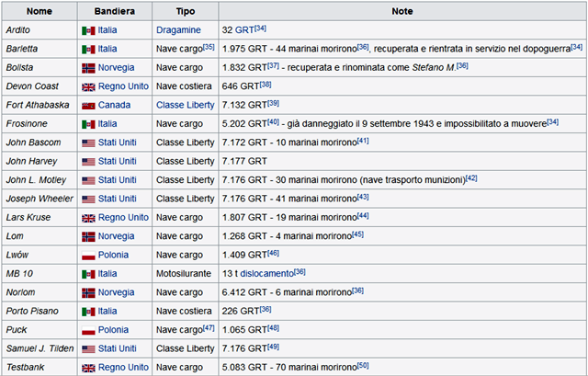Image resolution: width=588 pixels, height=376 pixels.
Task: Select the Nome column header
Action: (x=40, y=11)
